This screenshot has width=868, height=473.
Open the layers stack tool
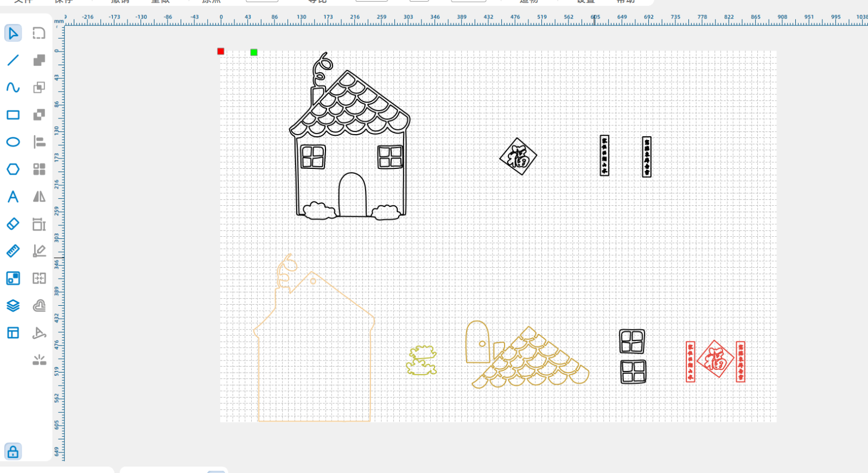pyautogui.click(x=13, y=306)
